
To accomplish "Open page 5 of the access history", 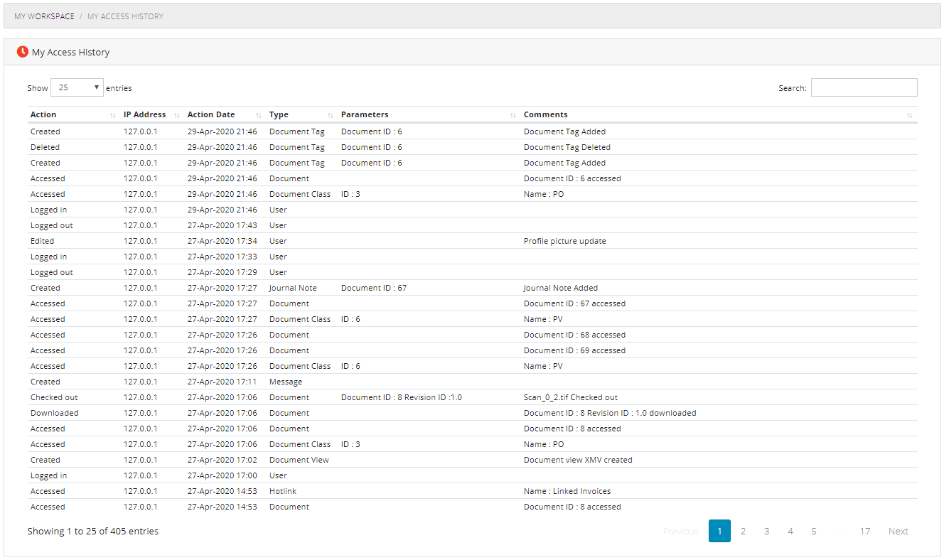I will [x=813, y=531].
